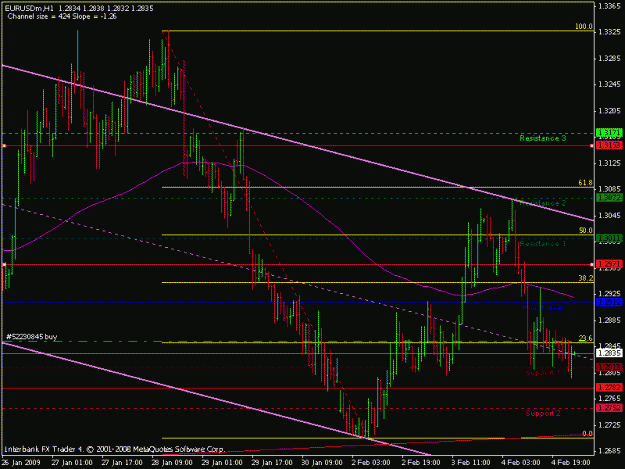Click the 1.2925 price axis label
625x469 pixels.
(609, 294)
